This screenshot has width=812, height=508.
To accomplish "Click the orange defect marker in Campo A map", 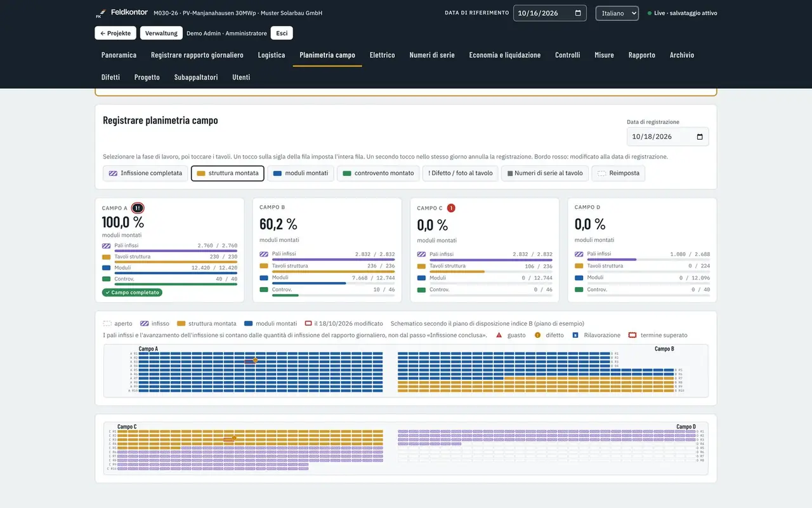I will click(x=255, y=360).
